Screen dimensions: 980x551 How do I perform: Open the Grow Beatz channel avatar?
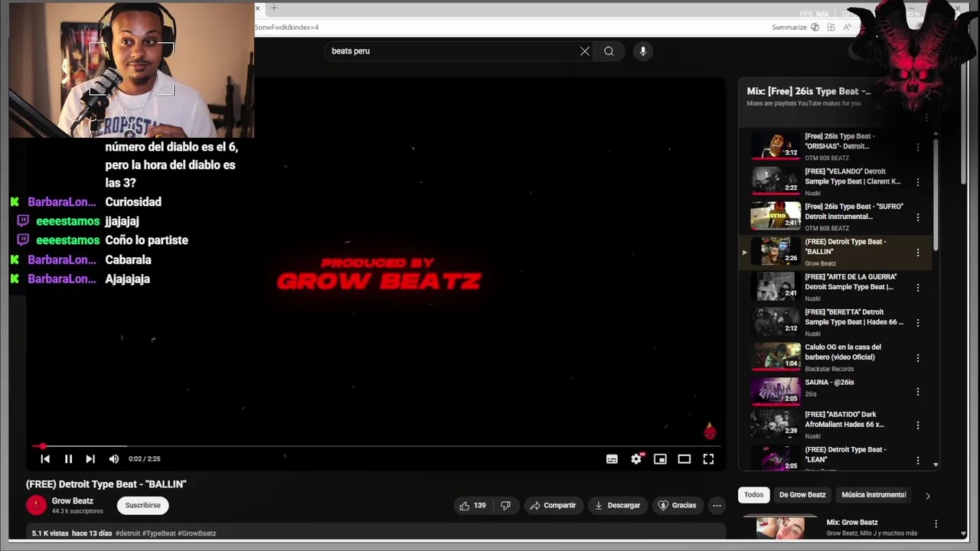point(36,505)
